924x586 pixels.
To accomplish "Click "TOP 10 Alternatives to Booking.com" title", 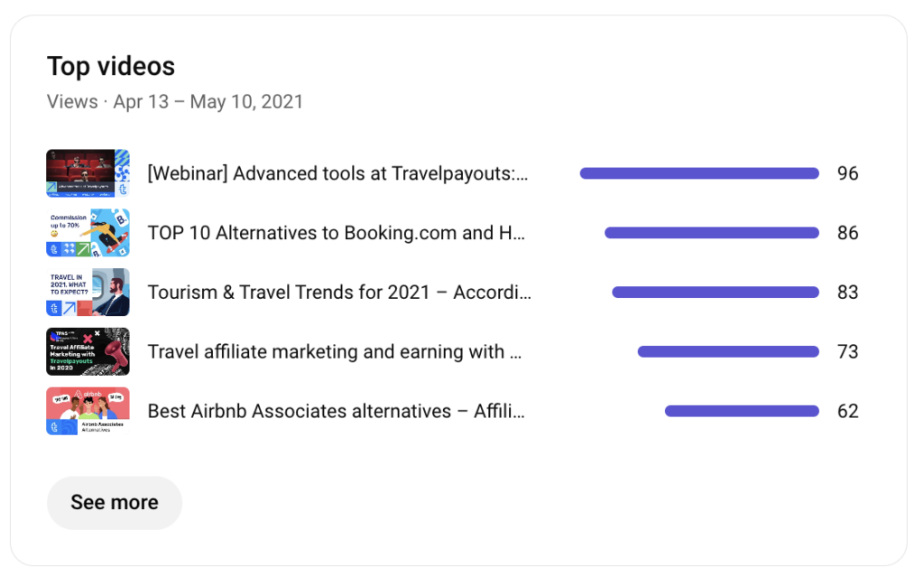I will [336, 233].
